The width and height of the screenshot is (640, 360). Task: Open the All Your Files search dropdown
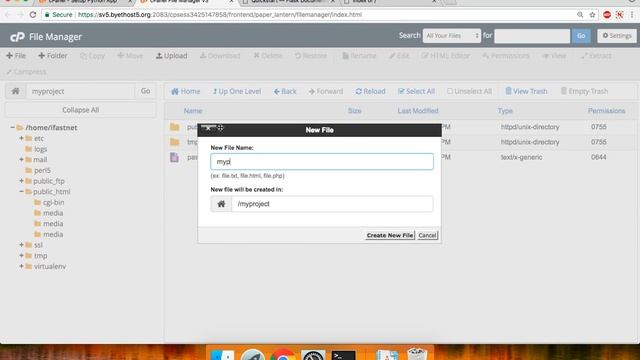(x=452, y=36)
